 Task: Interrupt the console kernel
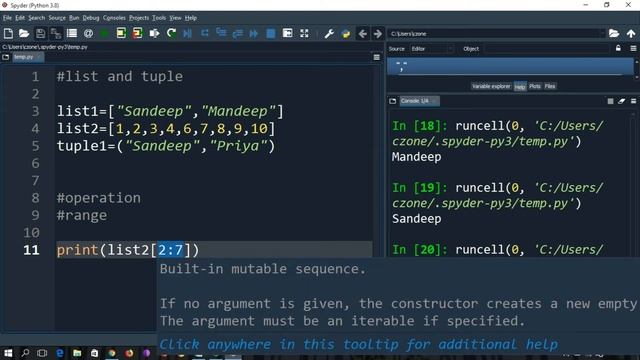(x=610, y=101)
